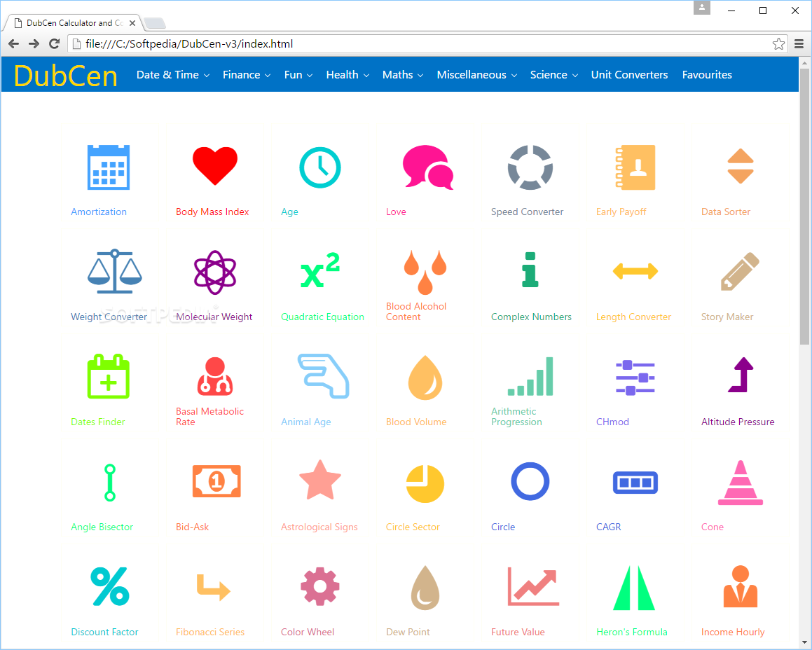Expand the Finance dropdown menu
This screenshot has width=812, height=650.
pyautogui.click(x=247, y=74)
